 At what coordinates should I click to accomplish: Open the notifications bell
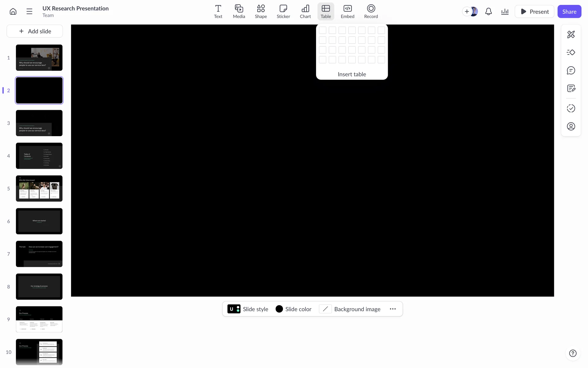coord(488,12)
